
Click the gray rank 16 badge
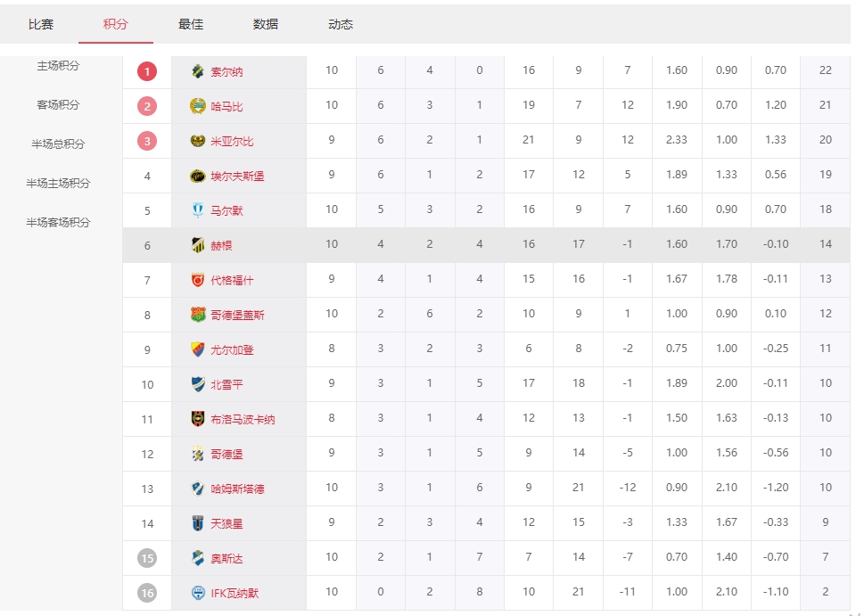pyautogui.click(x=147, y=593)
